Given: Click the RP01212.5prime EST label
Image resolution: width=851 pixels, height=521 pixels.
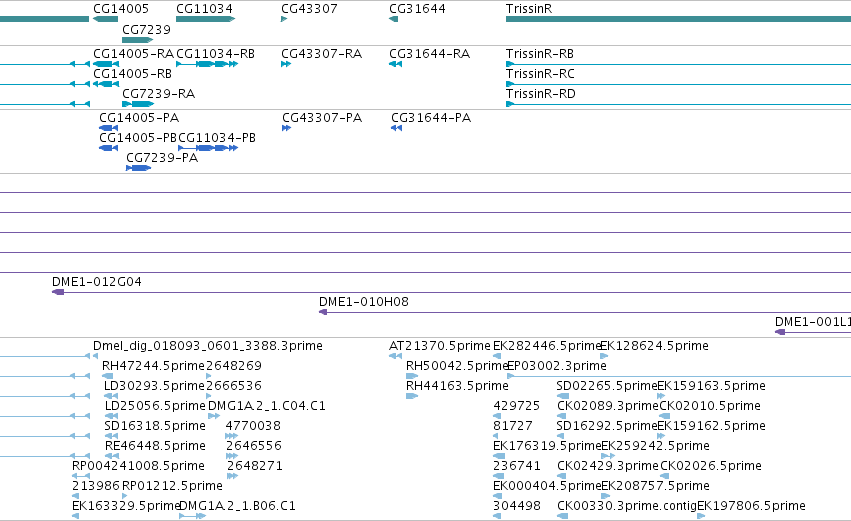Looking at the screenshot, I should coord(172,486).
